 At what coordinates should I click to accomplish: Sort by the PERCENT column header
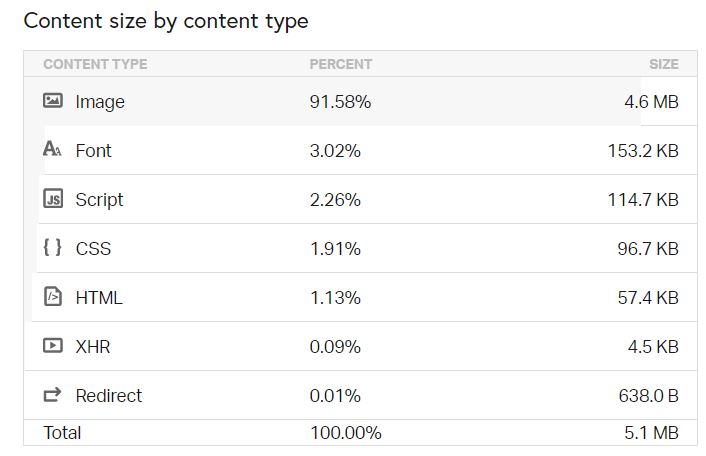coord(340,64)
